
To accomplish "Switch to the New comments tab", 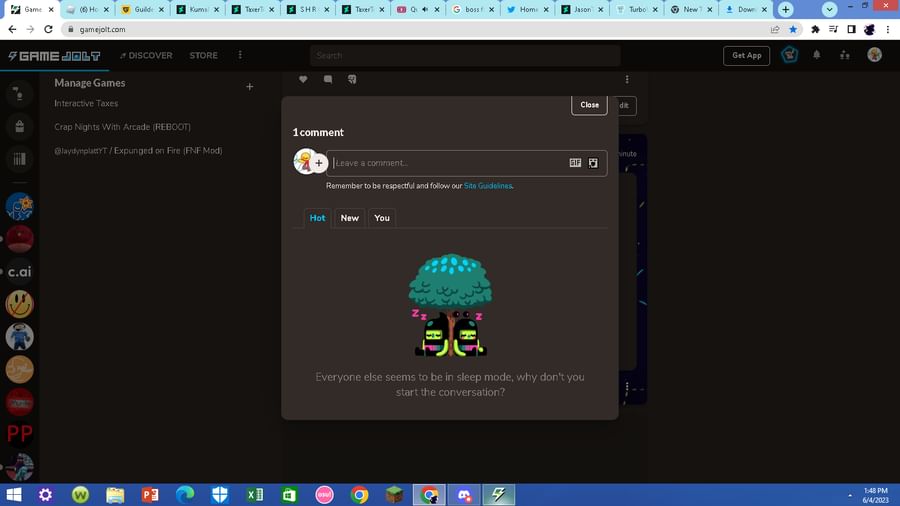I will tap(350, 218).
